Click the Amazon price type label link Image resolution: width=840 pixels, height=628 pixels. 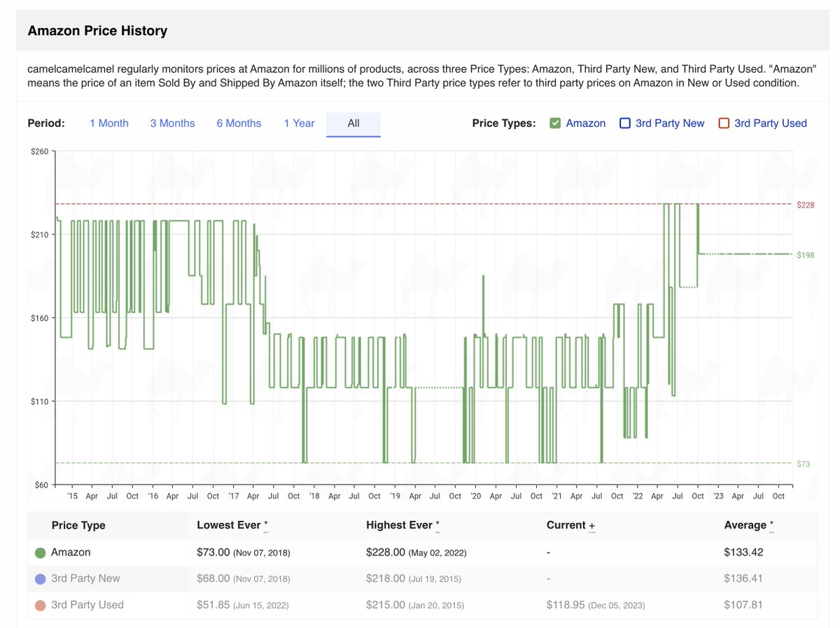(585, 123)
